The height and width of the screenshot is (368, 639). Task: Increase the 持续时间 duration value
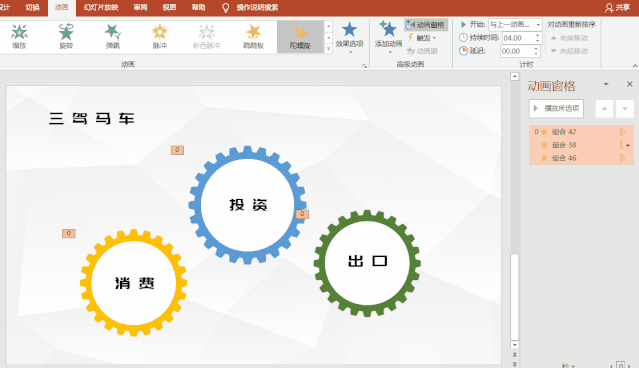[x=538, y=35]
